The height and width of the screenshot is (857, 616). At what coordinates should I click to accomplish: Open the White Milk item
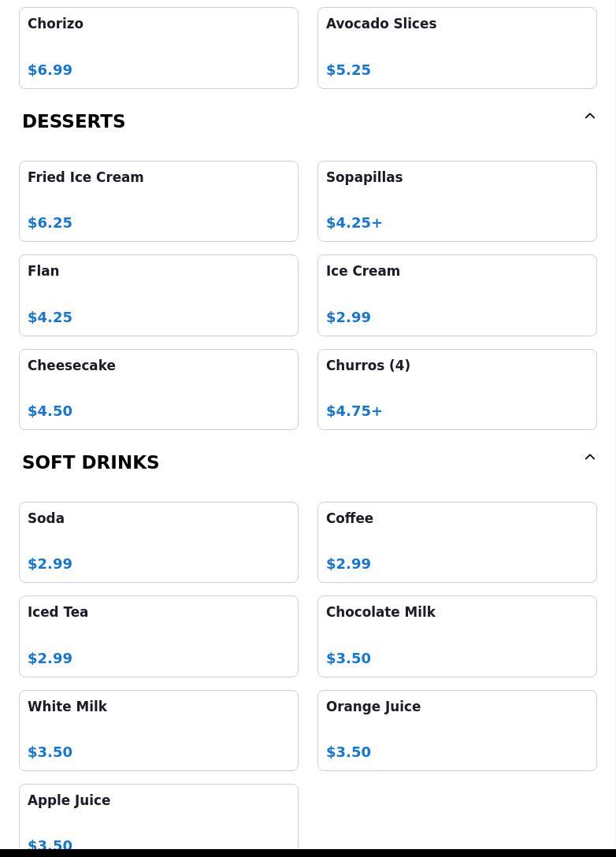158,730
